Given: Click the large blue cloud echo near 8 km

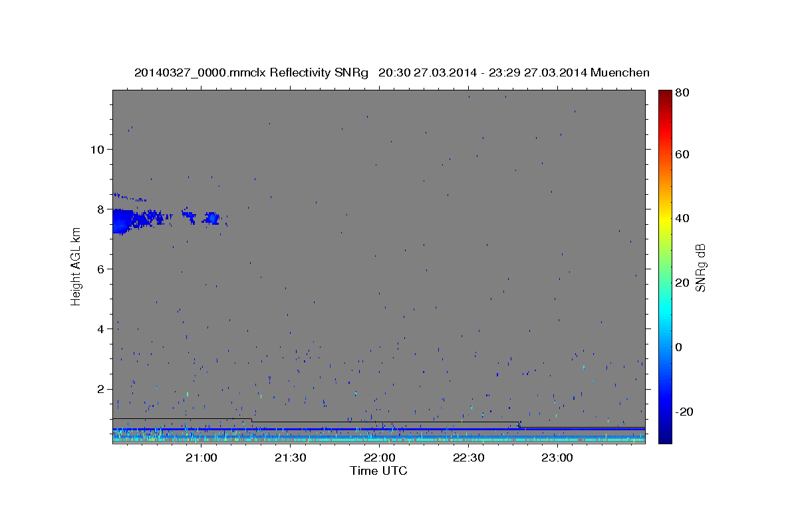Looking at the screenshot, I should pos(122,221).
